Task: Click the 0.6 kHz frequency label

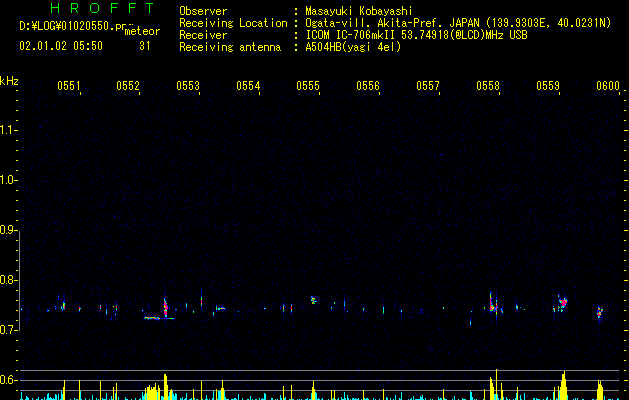Action: (x=9, y=380)
